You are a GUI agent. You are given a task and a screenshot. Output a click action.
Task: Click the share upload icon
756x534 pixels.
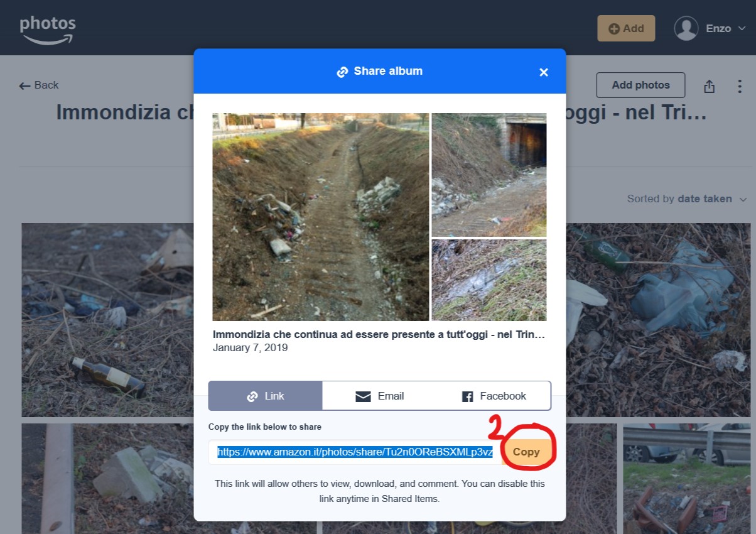[x=710, y=86]
